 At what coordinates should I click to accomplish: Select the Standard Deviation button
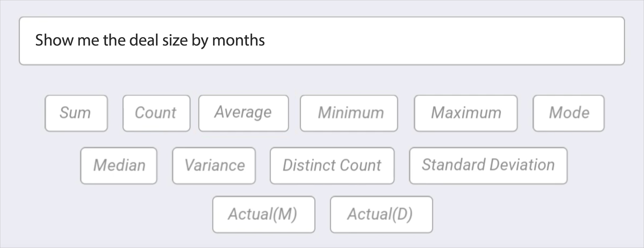click(488, 166)
